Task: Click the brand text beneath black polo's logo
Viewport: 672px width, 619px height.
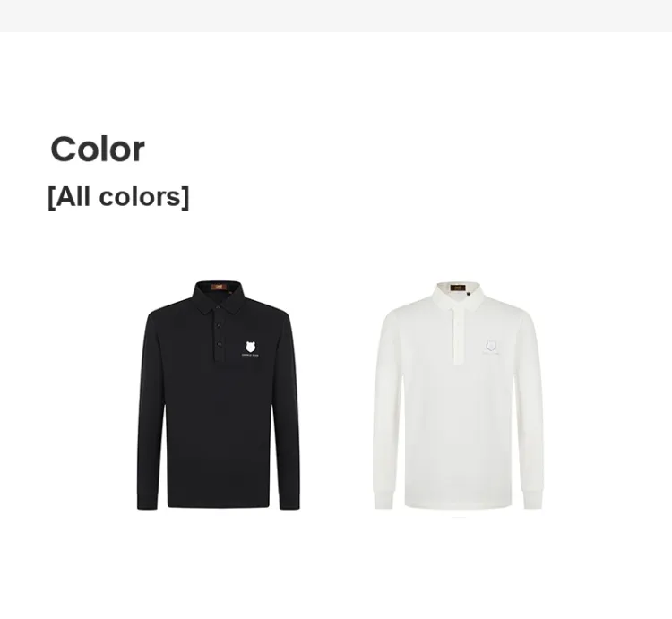Action: pos(250,355)
